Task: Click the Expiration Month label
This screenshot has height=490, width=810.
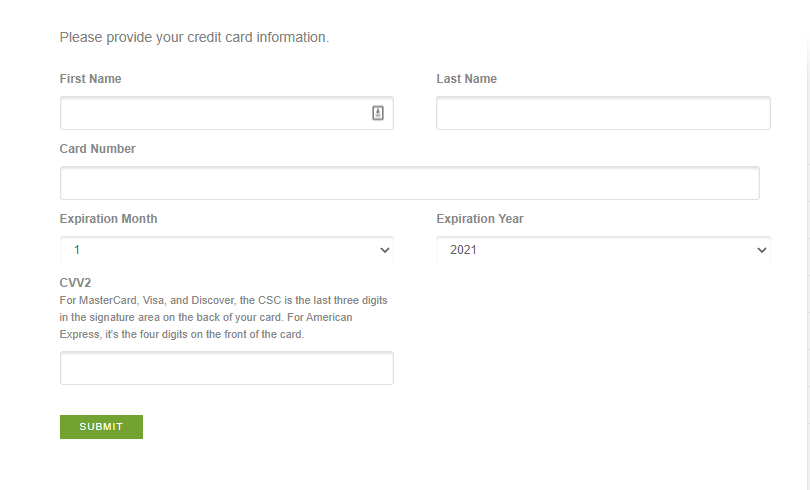Action: [108, 219]
